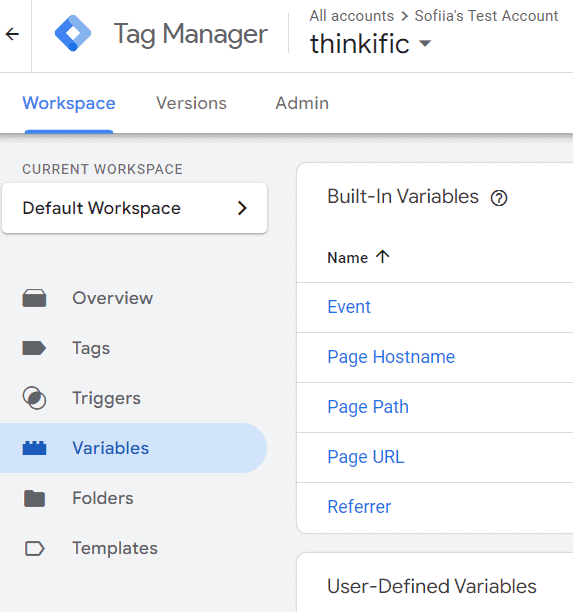
Task: Click the Name sort arrow icon
Action: [x=383, y=257]
